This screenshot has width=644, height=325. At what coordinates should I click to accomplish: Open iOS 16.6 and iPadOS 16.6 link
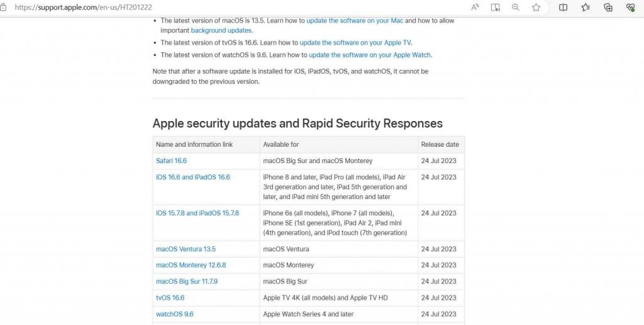[x=193, y=178]
